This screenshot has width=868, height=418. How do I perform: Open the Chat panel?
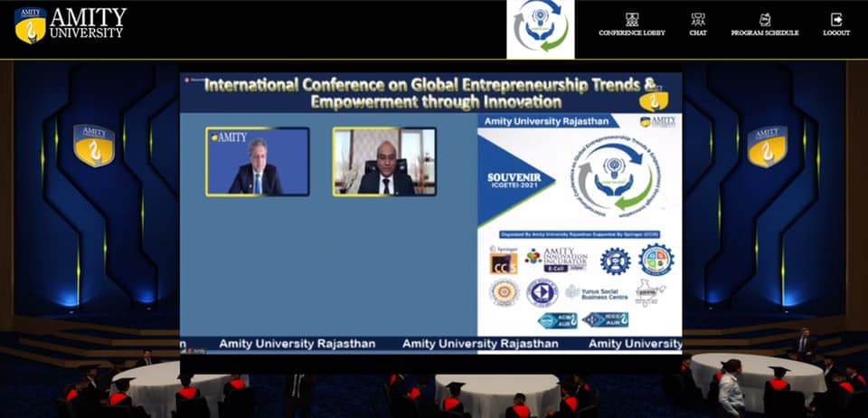coord(698,25)
